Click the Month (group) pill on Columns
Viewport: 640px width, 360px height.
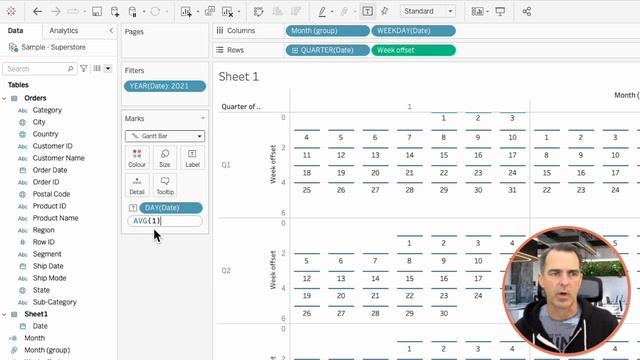pos(327,31)
